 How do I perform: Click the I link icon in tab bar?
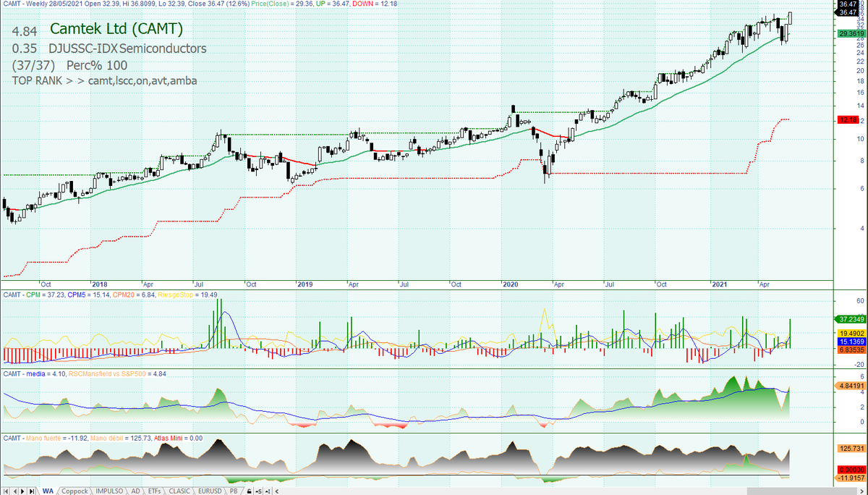pos(268,491)
